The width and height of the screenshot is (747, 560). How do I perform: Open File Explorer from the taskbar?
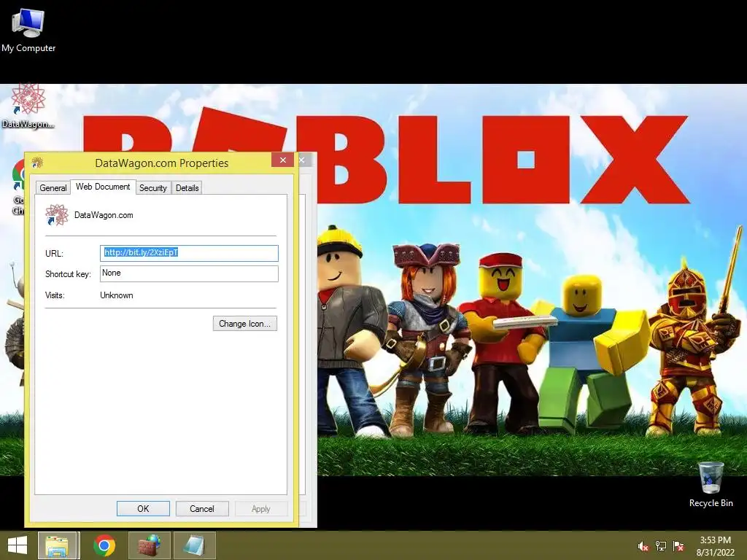click(x=58, y=545)
